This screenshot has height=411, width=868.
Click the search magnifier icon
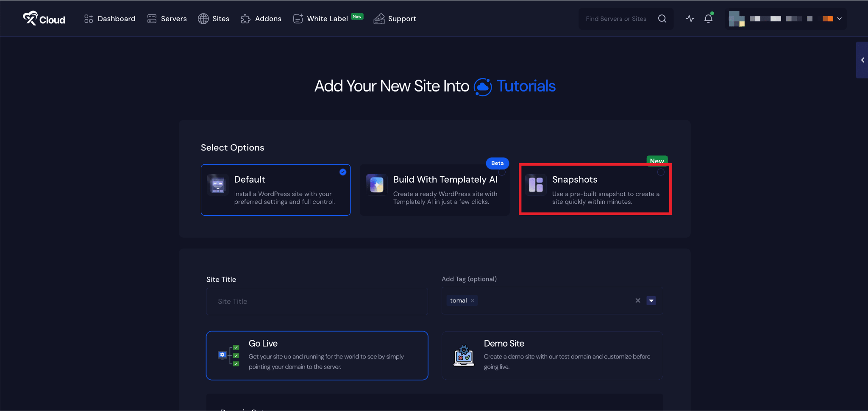point(662,19)
